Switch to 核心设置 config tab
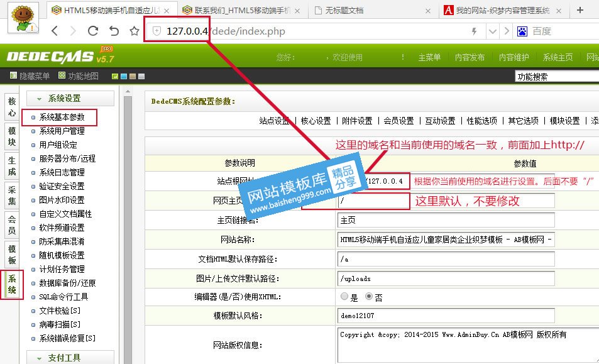The width and height of the screenshot is (599, 364). [316, 121]
